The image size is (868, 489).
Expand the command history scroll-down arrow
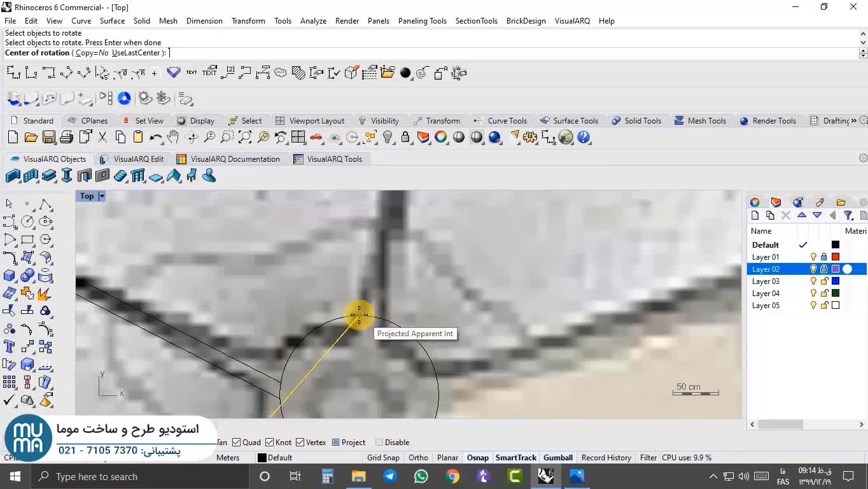tap(862, 43)
